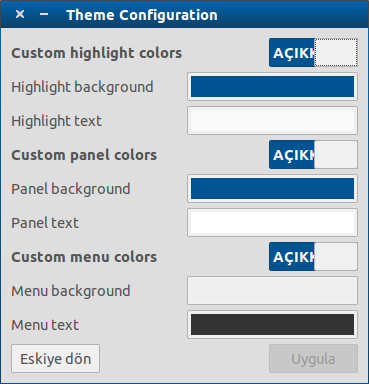Click the Panel text label
Image resolution: width=369 pixels, height=384 pixels.
[45, 223]
